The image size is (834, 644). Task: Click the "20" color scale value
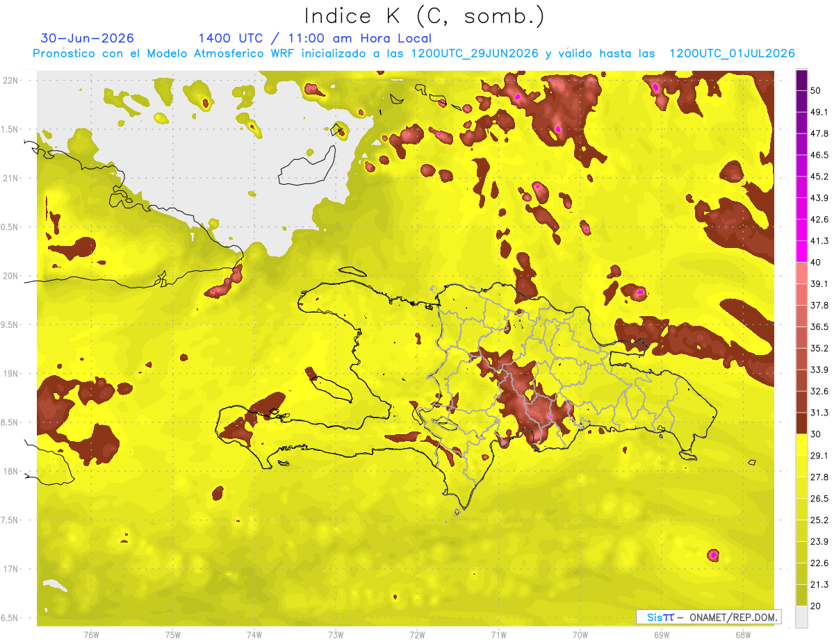pos(816,606)
